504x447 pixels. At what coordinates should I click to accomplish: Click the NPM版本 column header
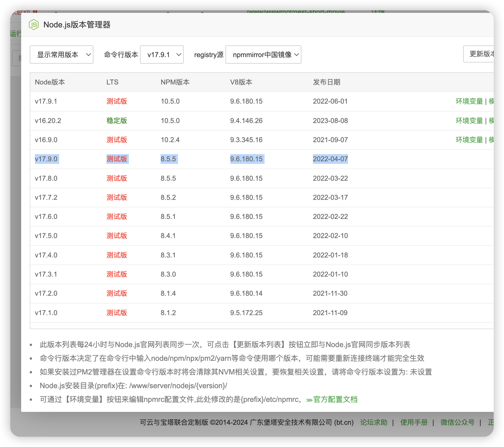pos(175,82)
